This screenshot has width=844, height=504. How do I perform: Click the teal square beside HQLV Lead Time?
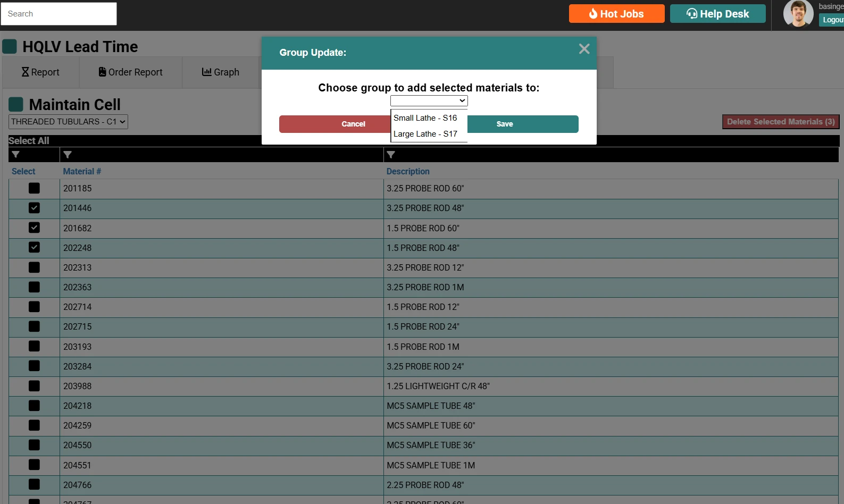tap(10, 46)
